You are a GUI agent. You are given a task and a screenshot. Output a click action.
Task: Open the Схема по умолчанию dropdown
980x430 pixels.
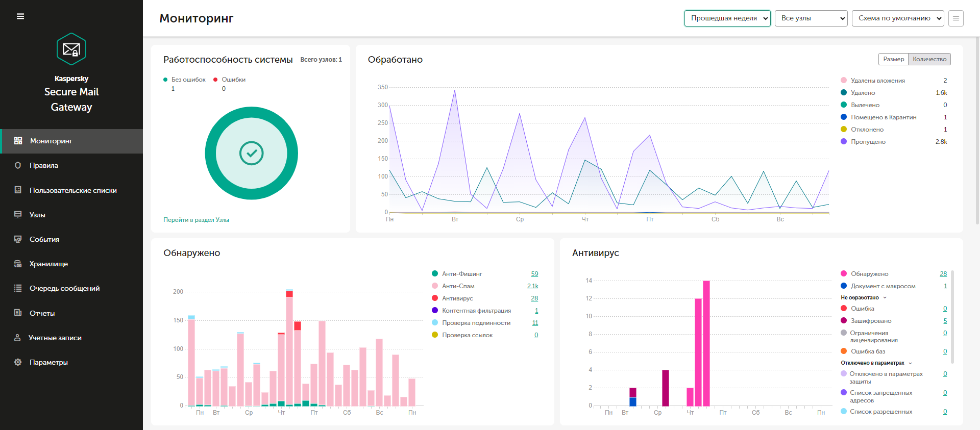coord(898,18)
